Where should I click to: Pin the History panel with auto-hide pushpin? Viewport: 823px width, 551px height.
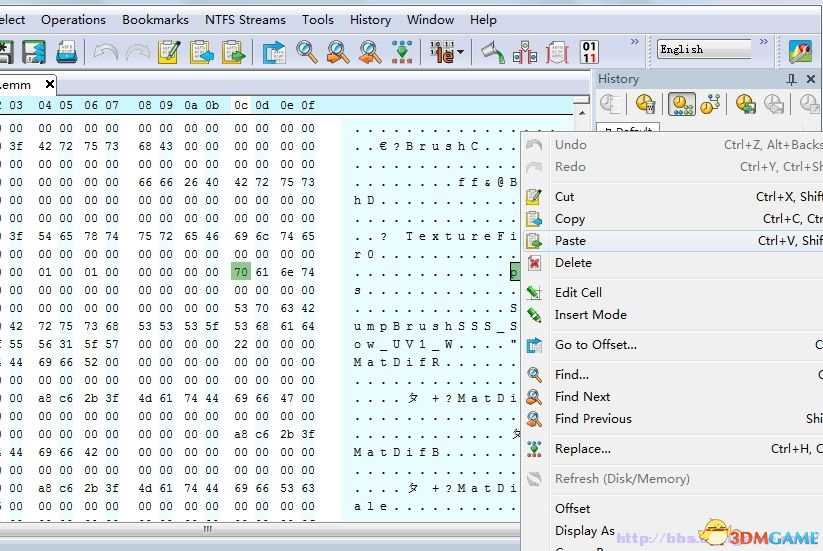(792, 79)
